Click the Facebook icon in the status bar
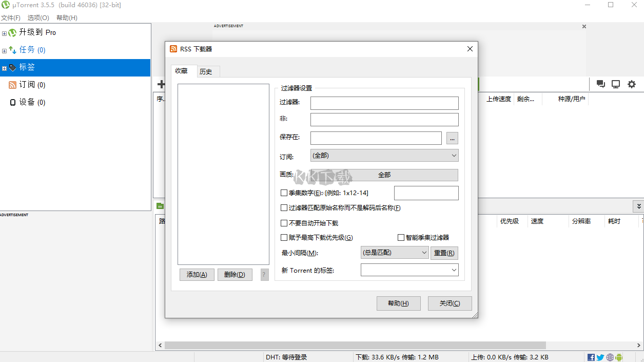The width and height of the screenshot is (644, 362). coord(591,357)
